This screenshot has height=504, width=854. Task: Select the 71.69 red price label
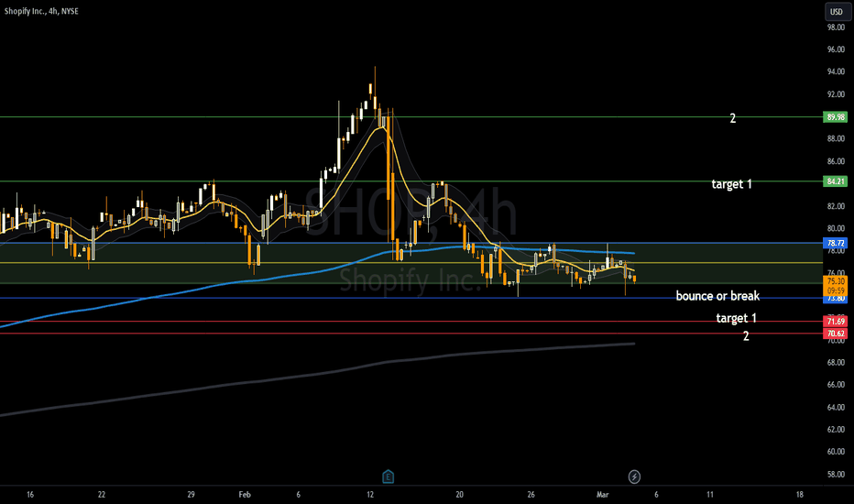(836, 322)
